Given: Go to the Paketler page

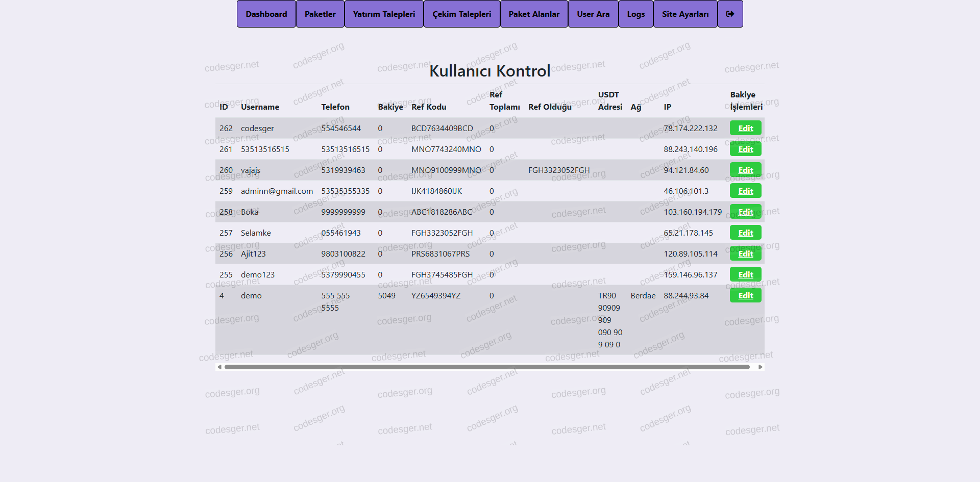Looking at the screenshot, I should (320, 14).
